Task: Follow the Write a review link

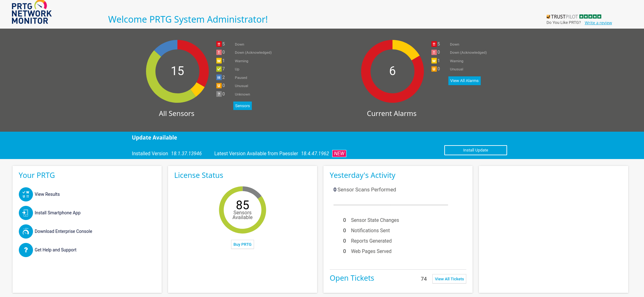Action: point(598,23)
